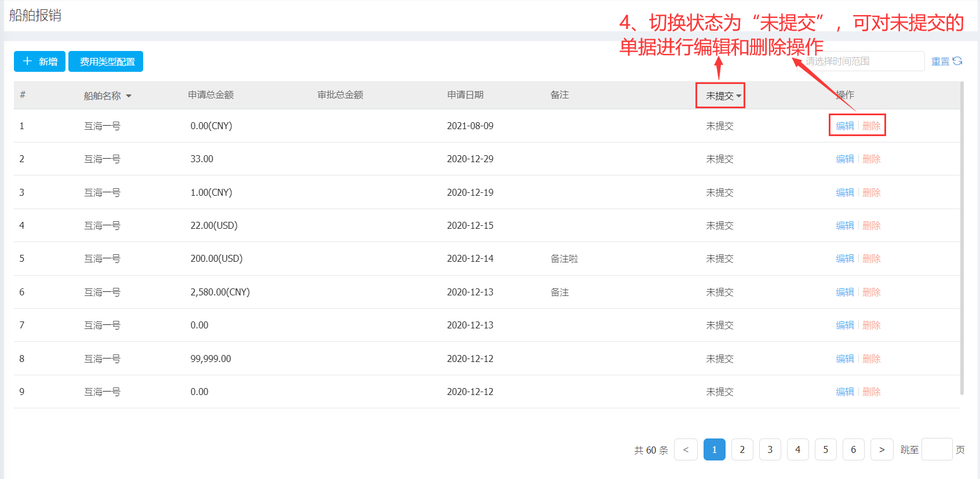Go to next page arrow
This screenshot has height=479, width=980.
882,449
